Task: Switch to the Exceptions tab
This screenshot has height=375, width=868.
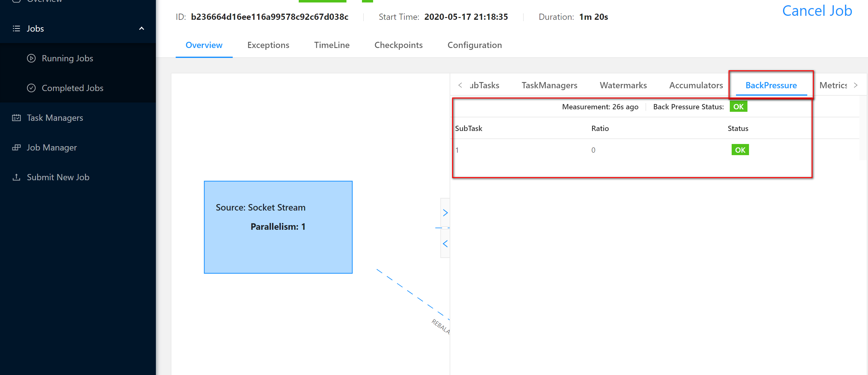Action: (268, 45)
